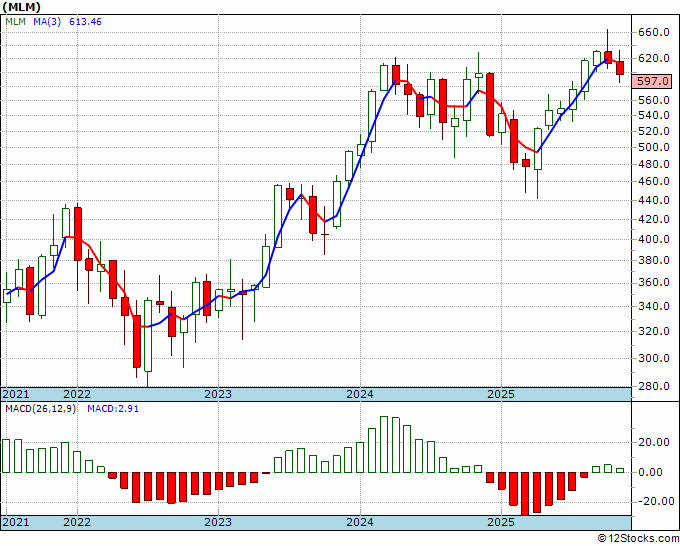Click the 460.0 price axis label
The width and height of the screenshot is (680, 546).
click(652, 182)
